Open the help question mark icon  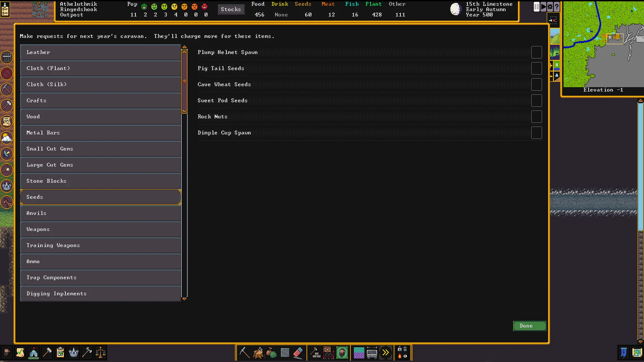click(x=557, y=7)
